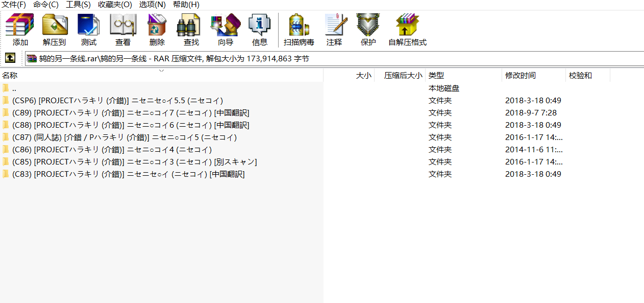Click date cell in the (C87) row
The height and width of the screenshot is (303, 644).
534,137
